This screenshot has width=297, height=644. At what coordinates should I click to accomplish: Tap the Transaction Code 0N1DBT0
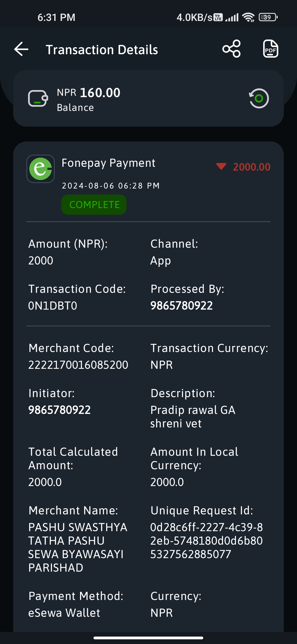point(53,306)
